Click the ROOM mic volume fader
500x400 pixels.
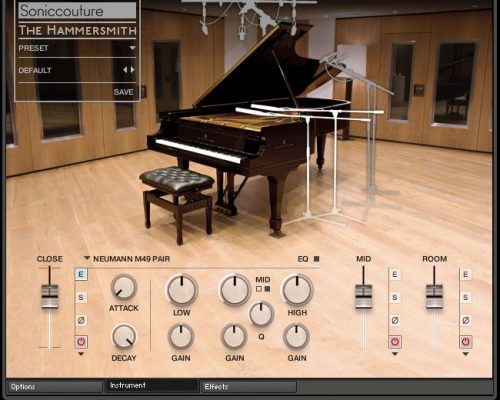(434, 296)
